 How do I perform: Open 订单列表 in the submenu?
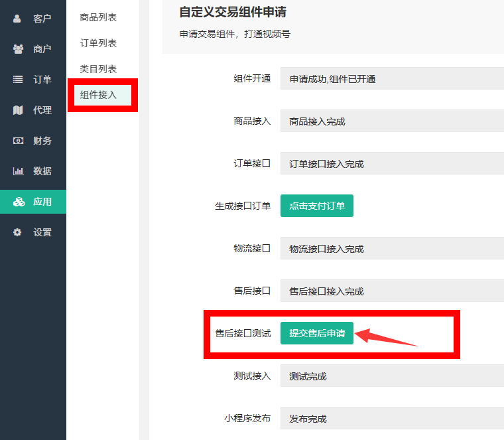(x=98, y=43)
